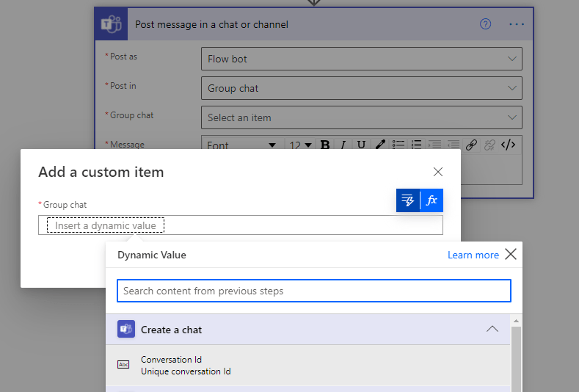Open the action help question icon
This screenshot has height=392, width=579.
[x=485, y=24]
